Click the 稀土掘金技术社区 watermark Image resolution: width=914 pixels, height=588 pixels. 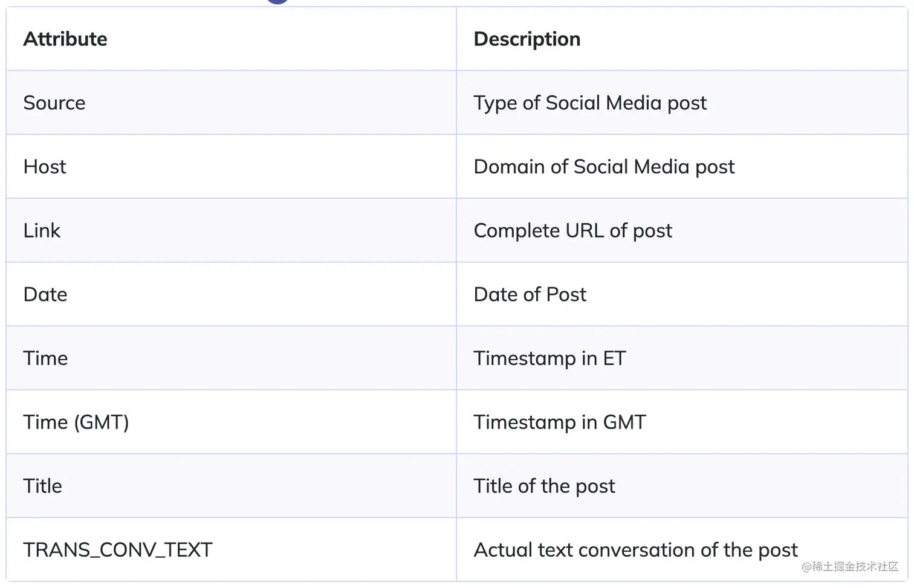point(850,566)
